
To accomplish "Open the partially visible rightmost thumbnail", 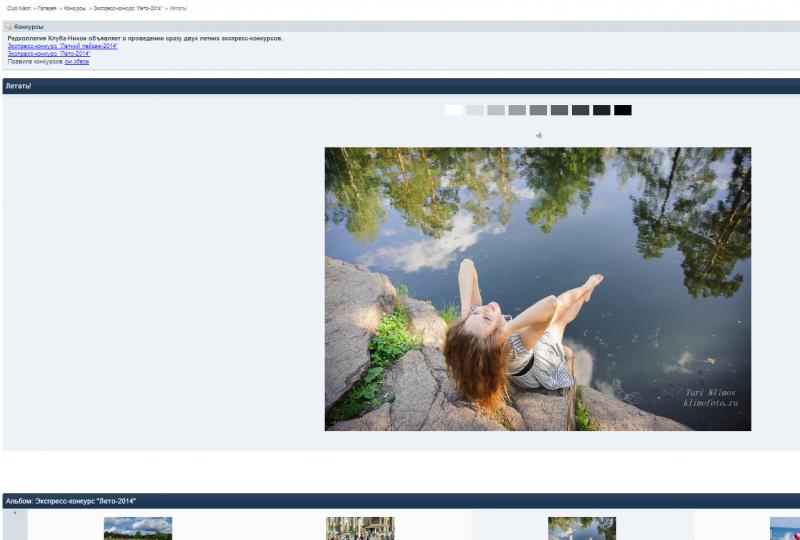I will (x=785, y=528).
